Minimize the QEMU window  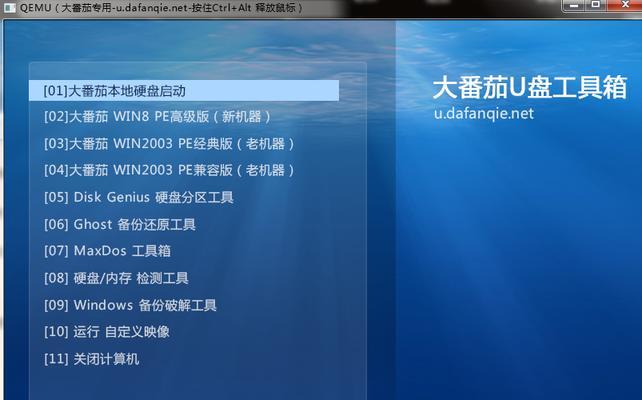coord(574,5)
